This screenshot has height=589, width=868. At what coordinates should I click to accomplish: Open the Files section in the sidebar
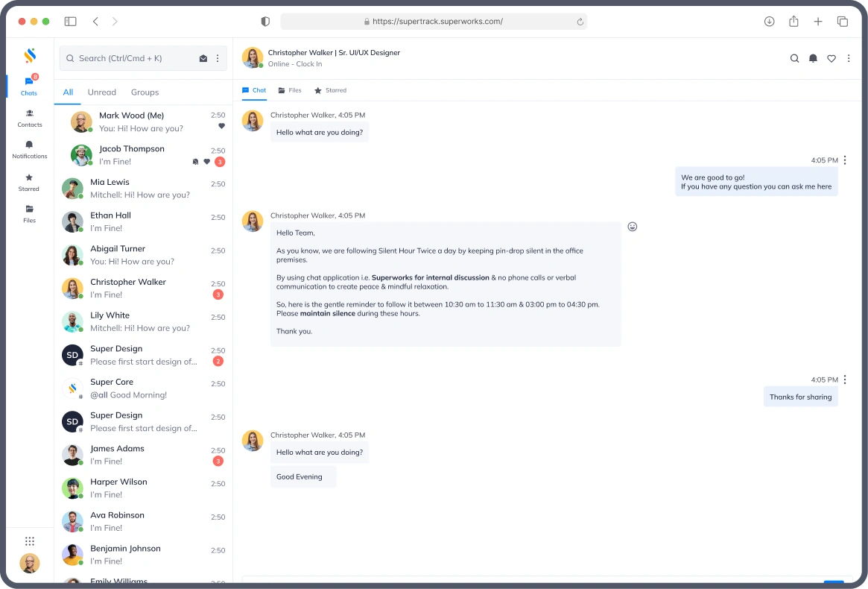point(28,215)
